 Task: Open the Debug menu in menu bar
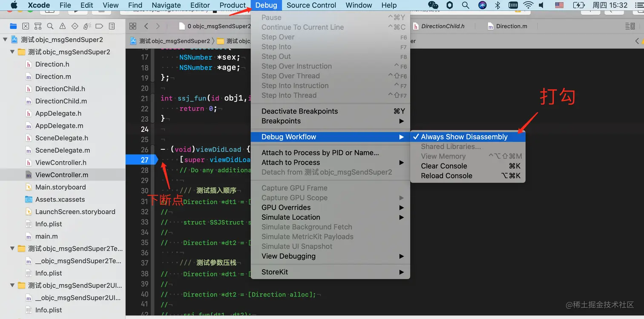pos(266,5)
